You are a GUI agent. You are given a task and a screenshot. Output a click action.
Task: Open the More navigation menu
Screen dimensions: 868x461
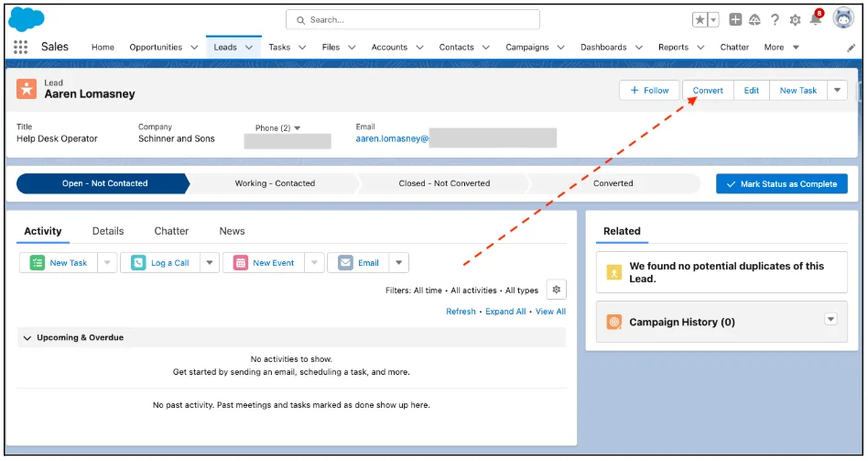[781, 47]
